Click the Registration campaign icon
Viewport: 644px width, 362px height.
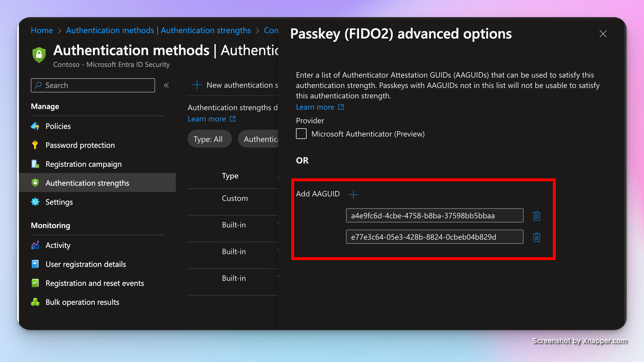(x=35, y=164)
